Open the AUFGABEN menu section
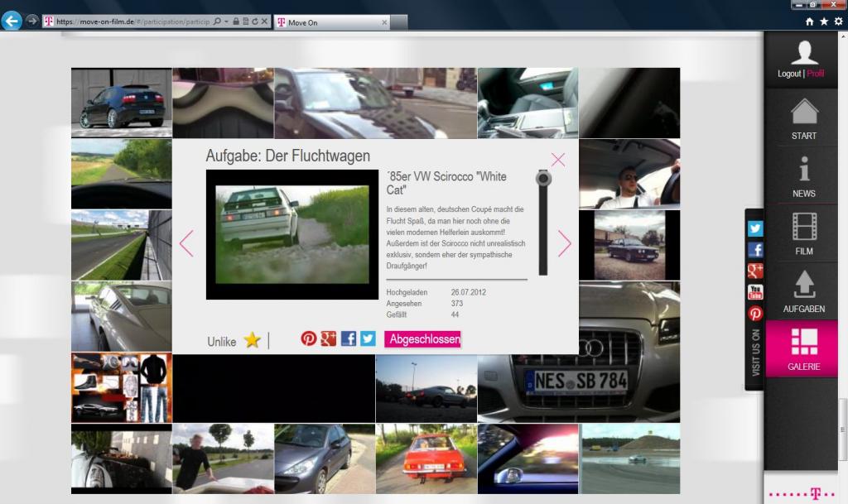The height and width of the screenshot is (504, 848). tap(804, 291)
